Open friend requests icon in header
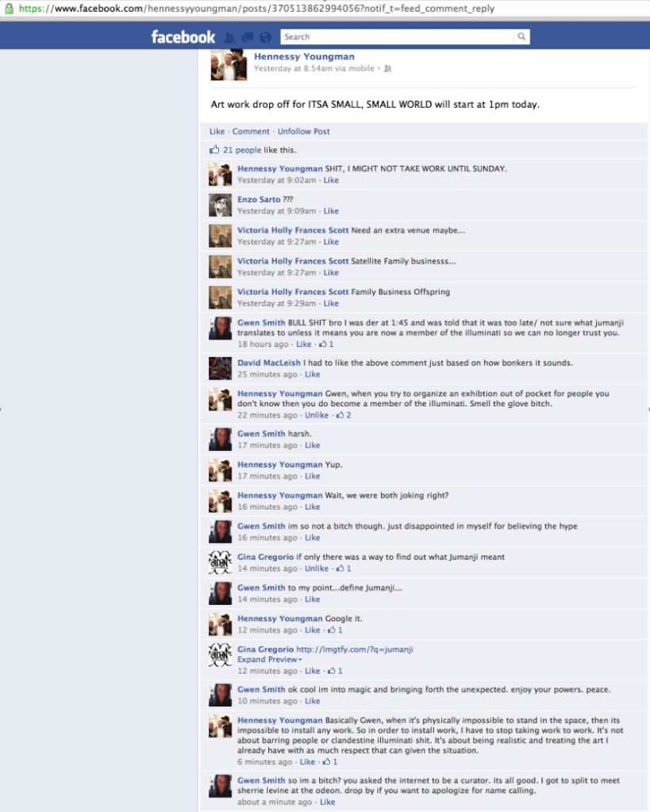The height and width of the screenshot is (812, 650). point(230,37)
